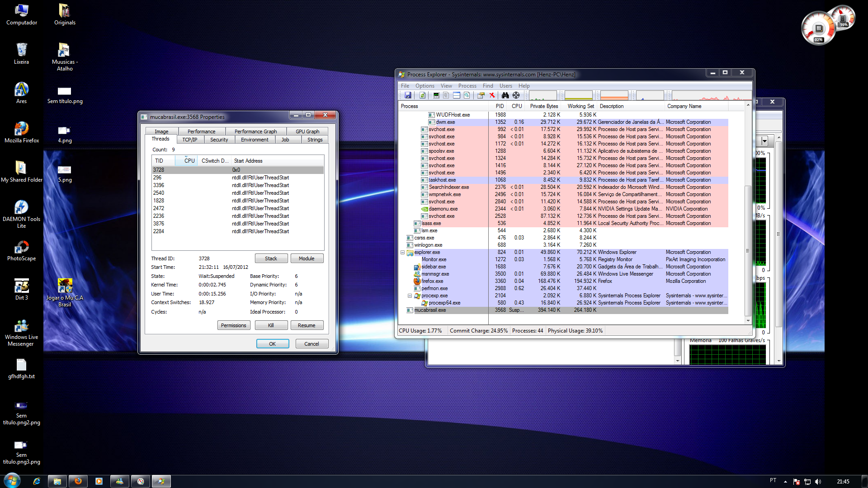Open the System Information graph icon

click(436, 95)
